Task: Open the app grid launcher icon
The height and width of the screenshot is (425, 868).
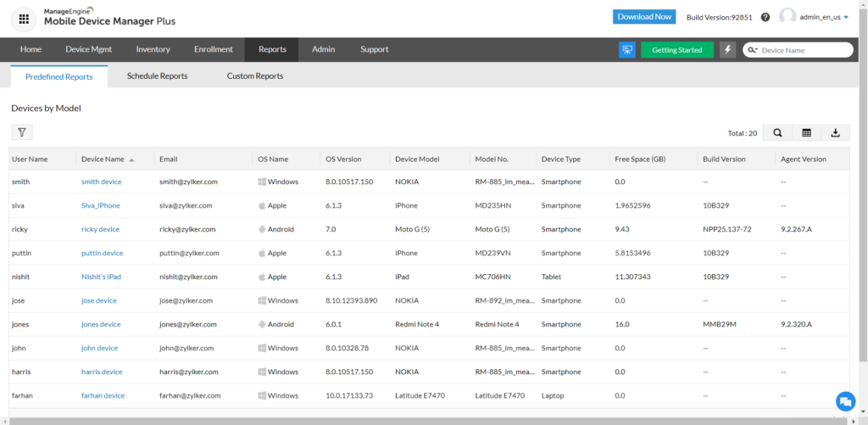Action: coord(25,17)
